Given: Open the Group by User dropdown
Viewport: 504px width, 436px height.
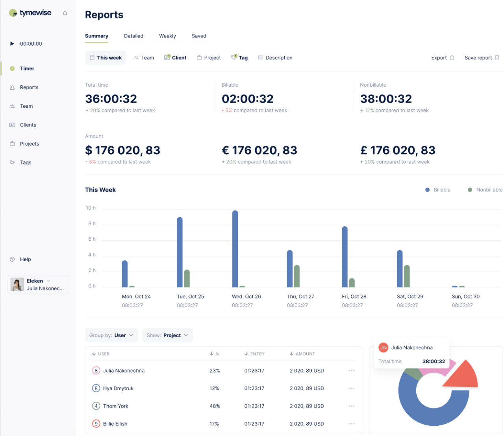Looking at the screenshot, I should (111, 335).
